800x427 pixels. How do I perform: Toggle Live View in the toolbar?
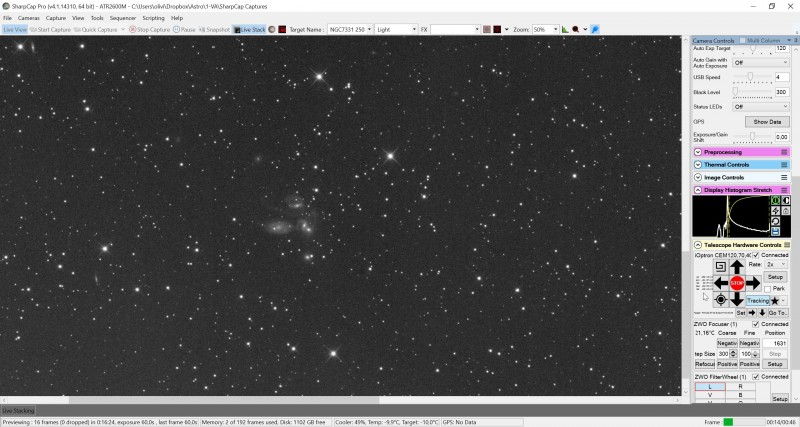(15, 30)
